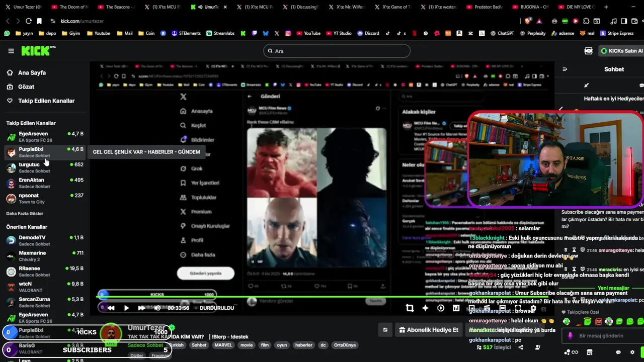Collapse the Sohbet chat panel
This screenshot has height=362, width=644.
coord(565,69)
